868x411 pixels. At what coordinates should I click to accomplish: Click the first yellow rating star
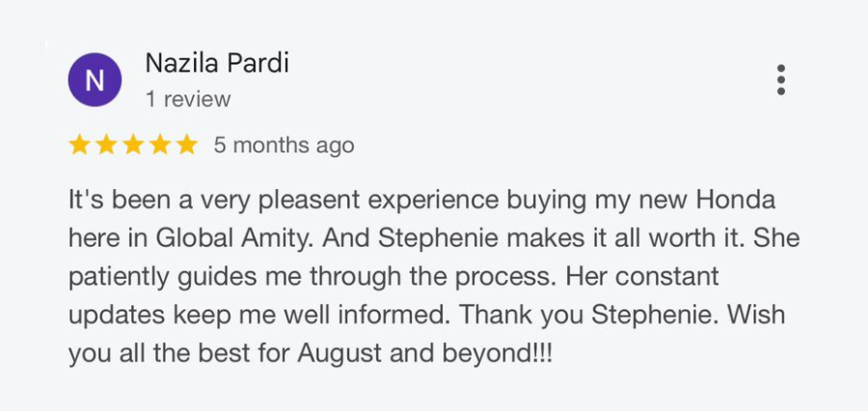79,146
